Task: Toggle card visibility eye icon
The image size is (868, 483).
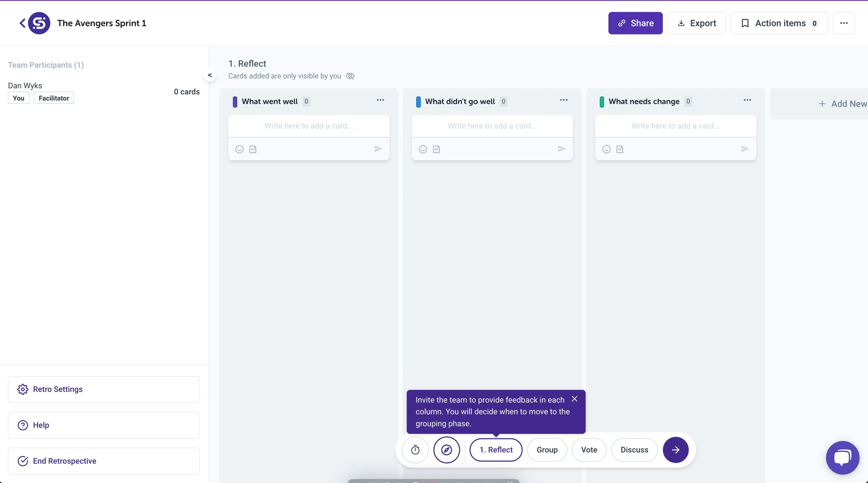Action: [x=350, y=76]
